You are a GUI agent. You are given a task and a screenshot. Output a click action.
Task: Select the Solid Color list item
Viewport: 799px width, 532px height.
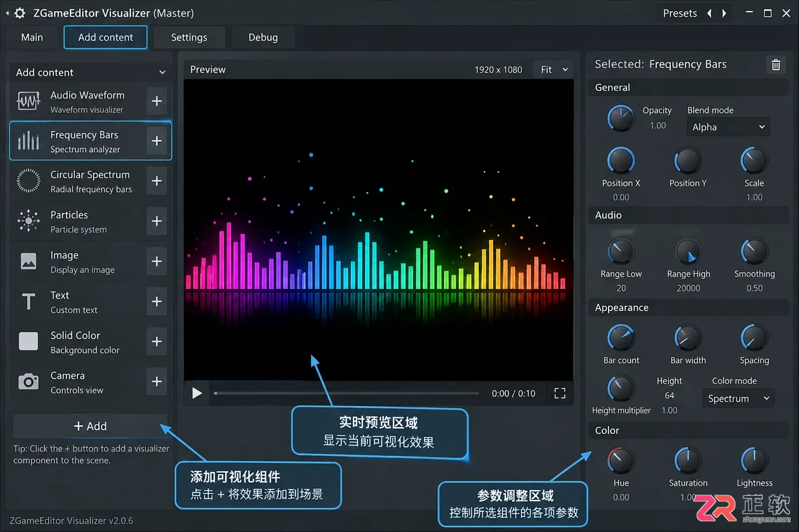click(x=90, y=341)
